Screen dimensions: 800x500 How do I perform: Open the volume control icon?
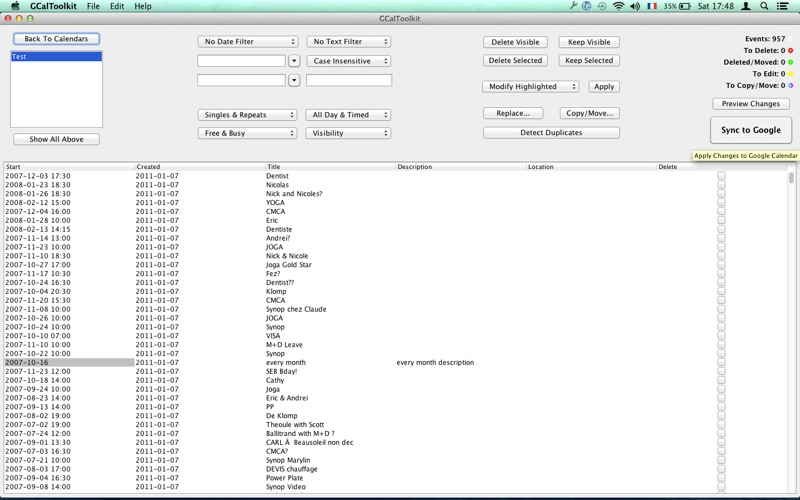click(635, 6)
